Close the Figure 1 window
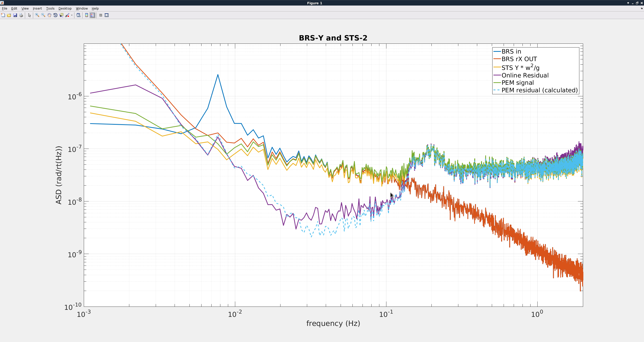 (x=642, y=3)
